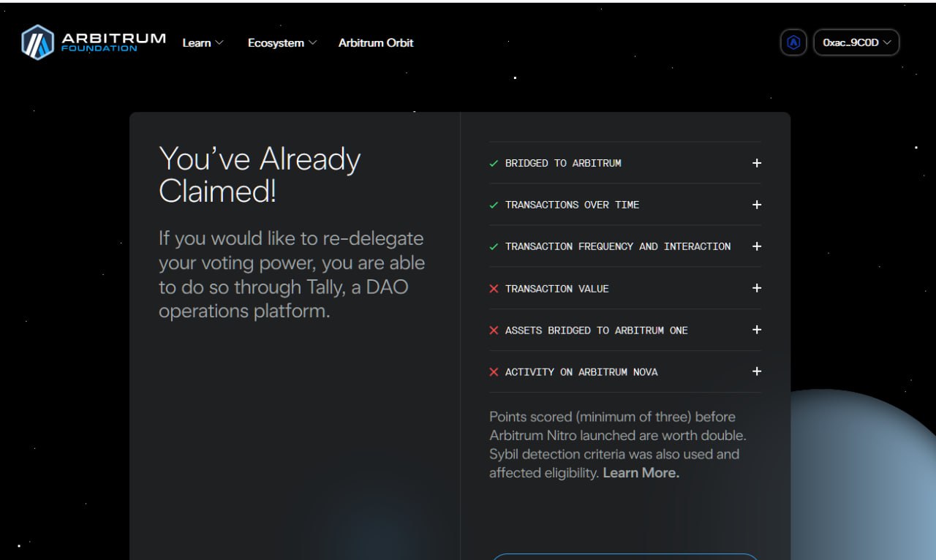Click red cross beside Activity on Arbitrum Nova
Image resolution: width=936 pixels, height=560 pixels.
coord(494,372)
